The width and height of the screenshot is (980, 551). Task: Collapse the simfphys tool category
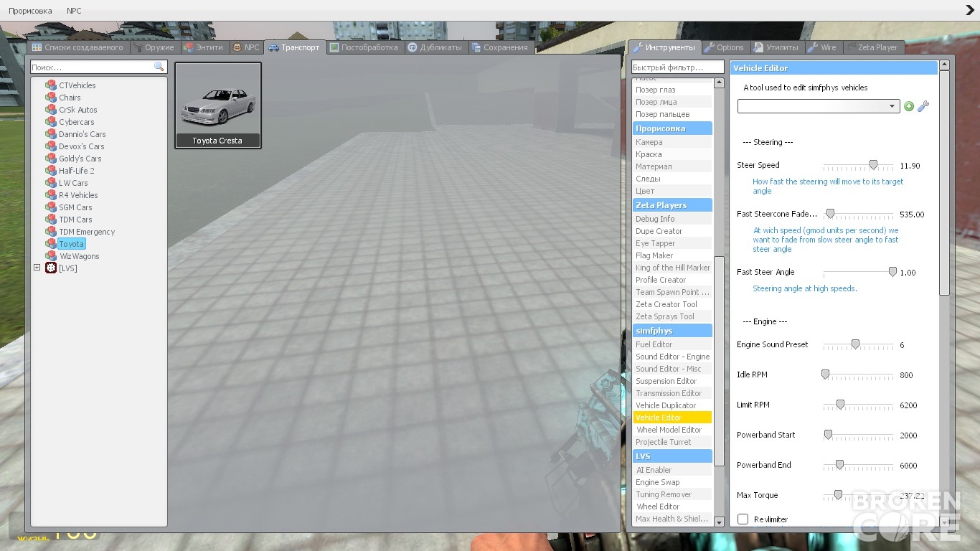[x=672, y=331]
